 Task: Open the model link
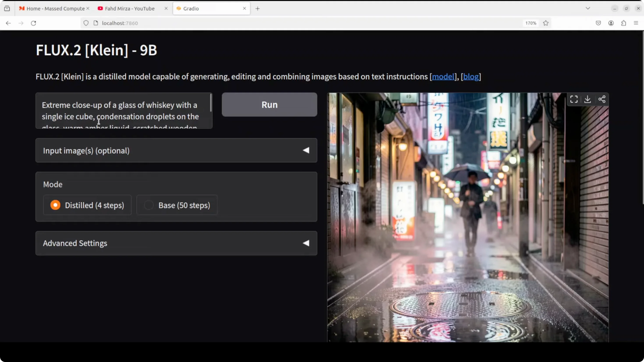pos(443,76)
